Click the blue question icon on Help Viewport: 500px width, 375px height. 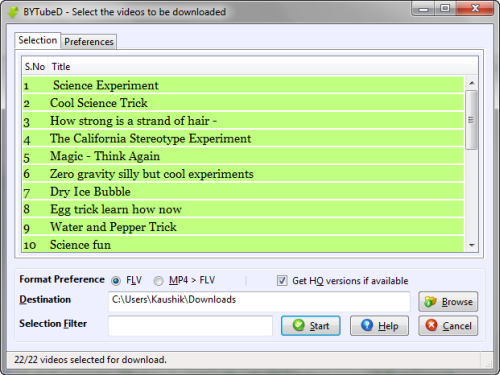367,325
